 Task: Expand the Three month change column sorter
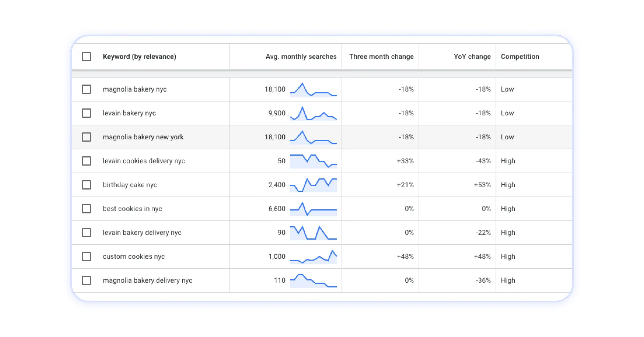(x=380, y=57)
